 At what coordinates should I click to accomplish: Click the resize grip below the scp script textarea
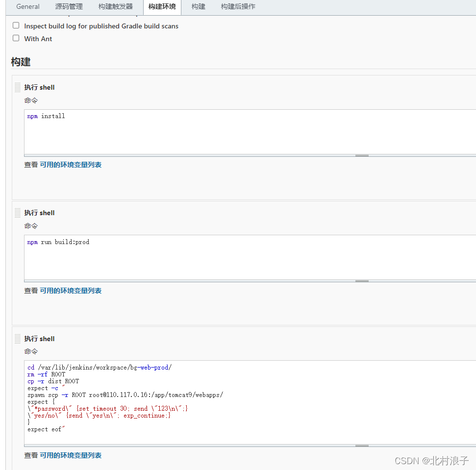362,446
